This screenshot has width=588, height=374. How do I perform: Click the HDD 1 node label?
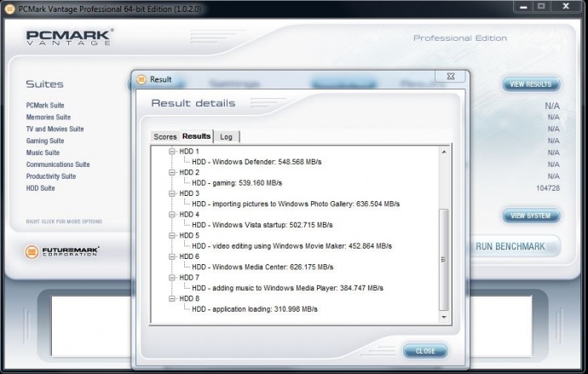point(189,152)
